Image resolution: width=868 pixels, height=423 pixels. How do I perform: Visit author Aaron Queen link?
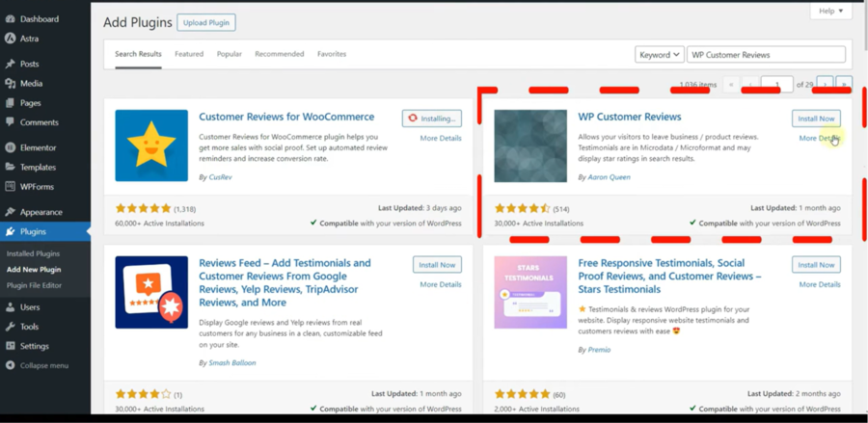pos(609,177)
